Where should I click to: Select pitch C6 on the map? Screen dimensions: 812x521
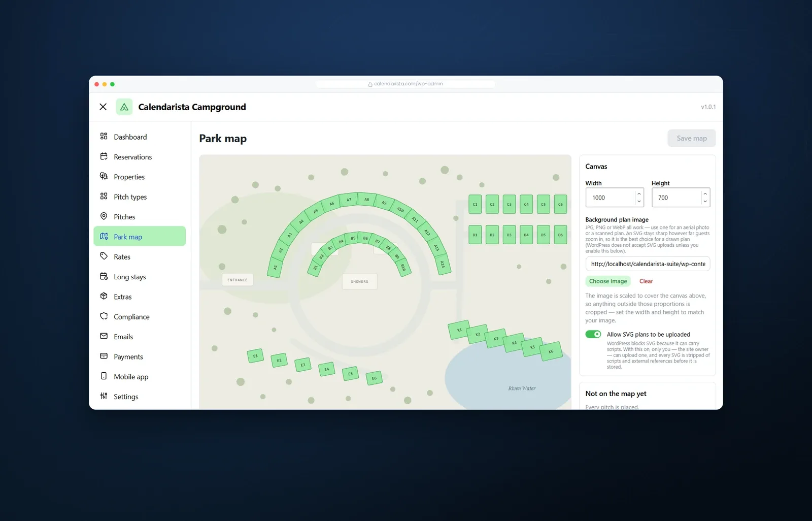[560, 204]
